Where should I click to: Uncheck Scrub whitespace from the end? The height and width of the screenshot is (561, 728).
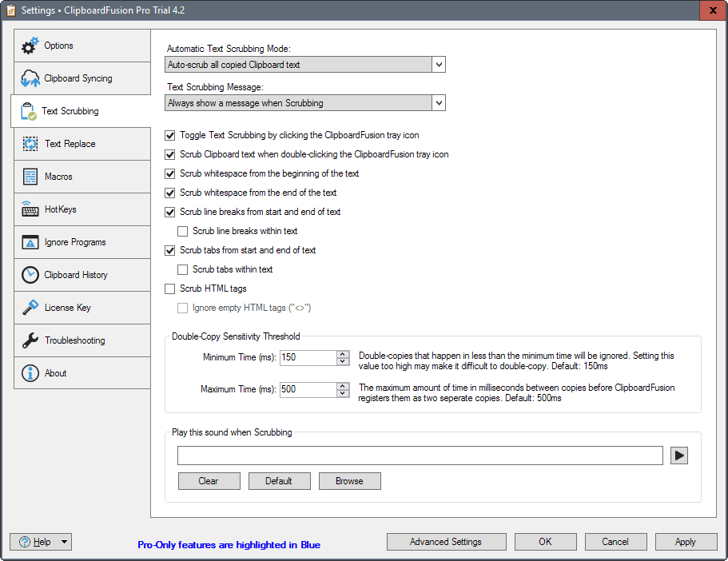pyautogui.click(x=170, y=193)
